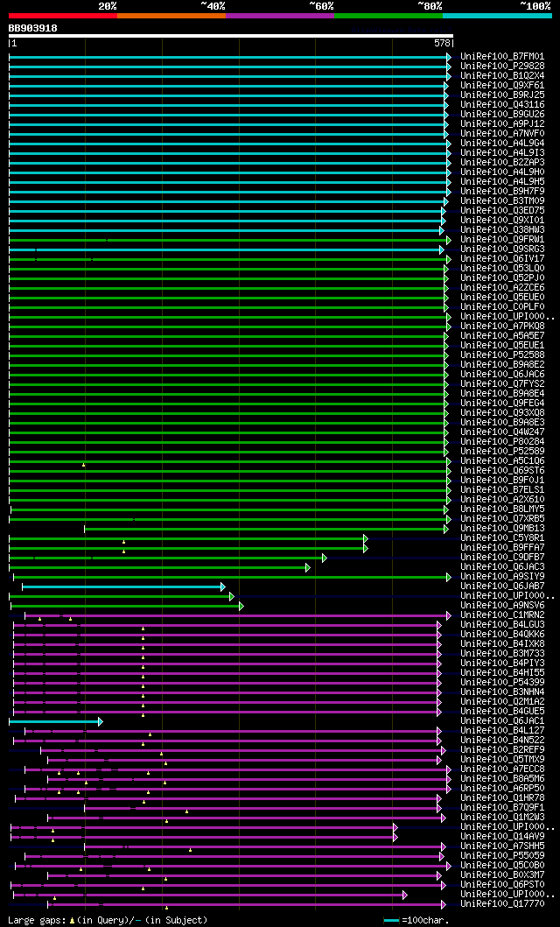Select the UniRef100_A5C1Q6 label
The width and height of the screenshot is (560, 927).
click(x=502, y=461)
